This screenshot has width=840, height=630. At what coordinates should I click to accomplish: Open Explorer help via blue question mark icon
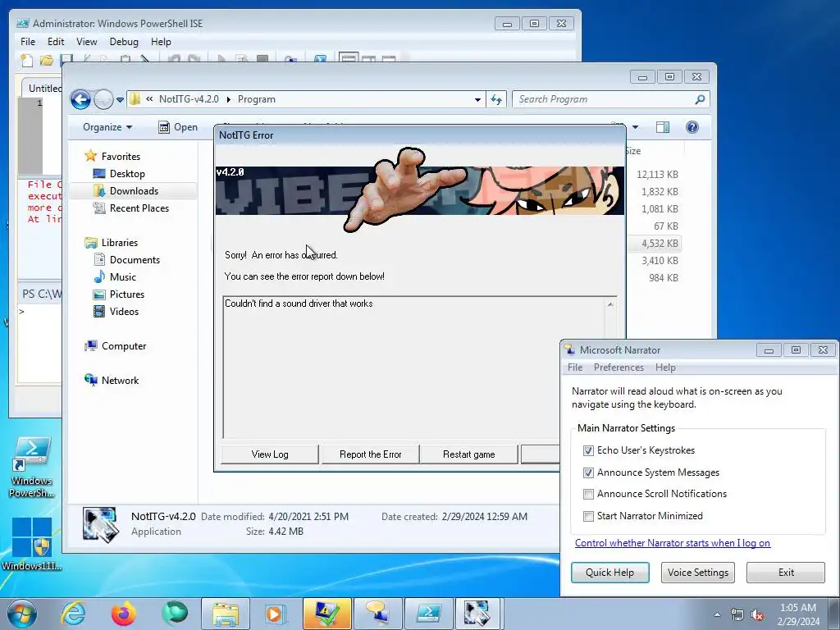point(692,127)
